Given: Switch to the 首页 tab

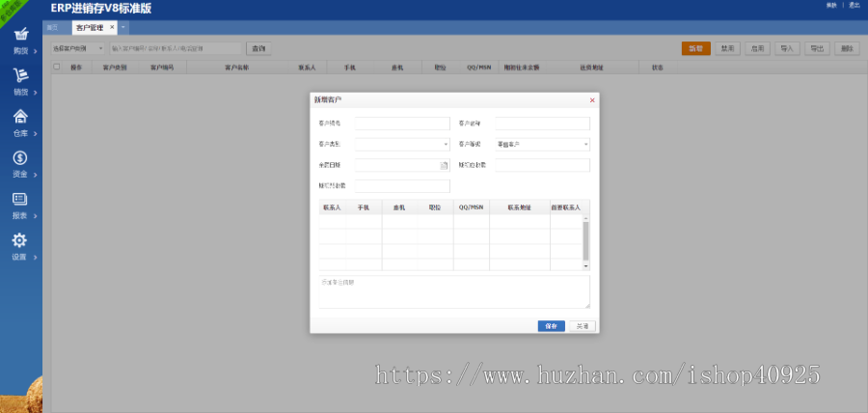Looking at the screenshot, I should [x=53, y=27].
